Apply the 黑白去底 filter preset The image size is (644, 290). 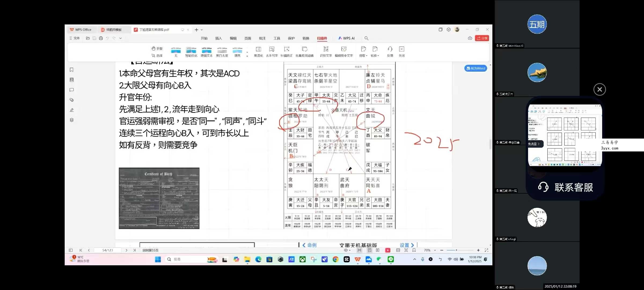(222, 52)
